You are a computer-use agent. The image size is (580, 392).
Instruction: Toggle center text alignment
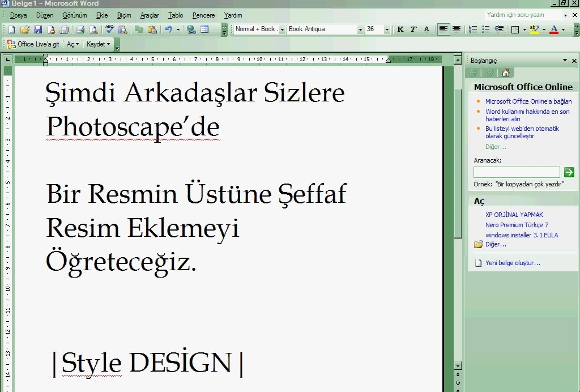[457, 29]
